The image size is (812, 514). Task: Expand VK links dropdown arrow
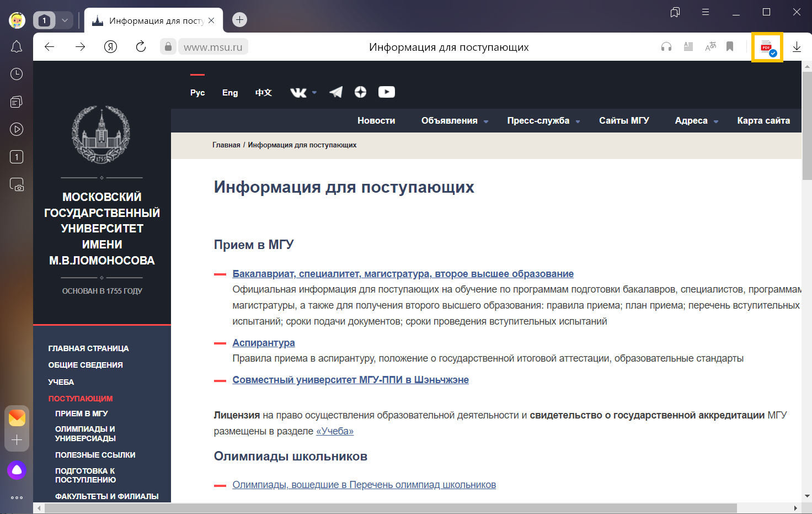pyautogui.click(x=314, y=93)
